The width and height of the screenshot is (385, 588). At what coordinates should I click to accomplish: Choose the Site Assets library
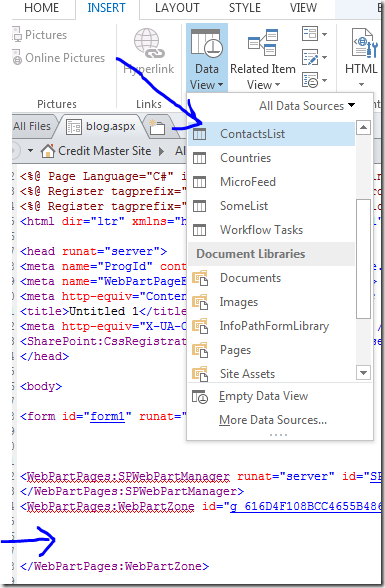point(271,374)
